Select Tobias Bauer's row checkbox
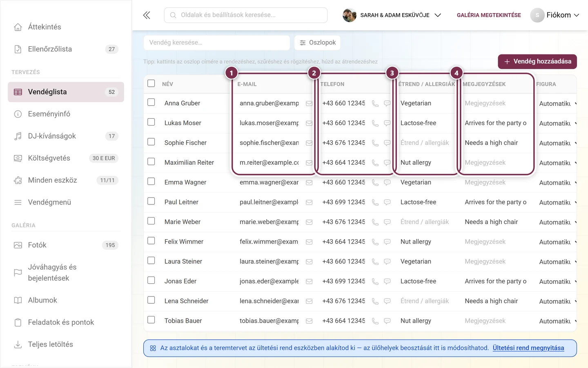Image resolution: width=588 pixels, height=368 pixels. [x=151, y=320]
